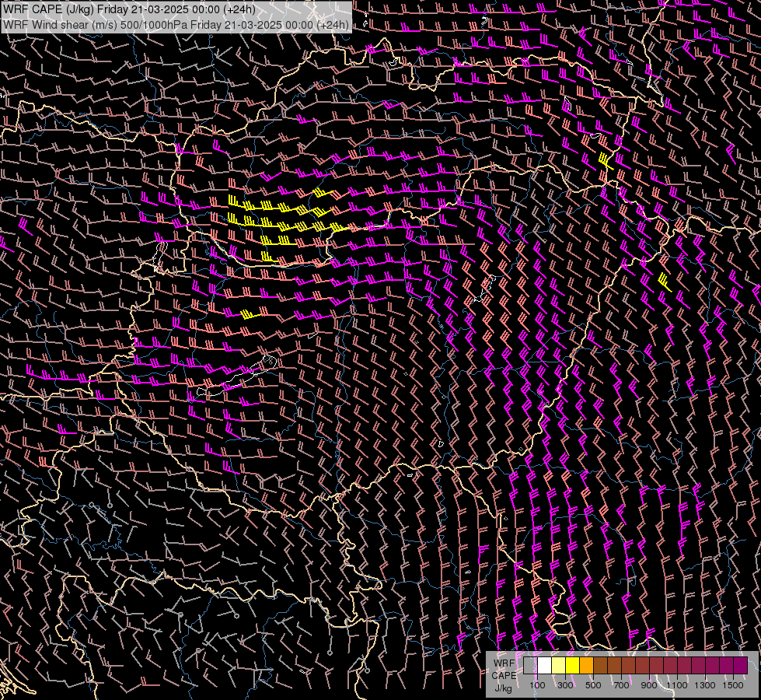This screenshot has height=700, width=761.
Task: Select the orange 400–500 legend swatch
Action: point(586,665)
